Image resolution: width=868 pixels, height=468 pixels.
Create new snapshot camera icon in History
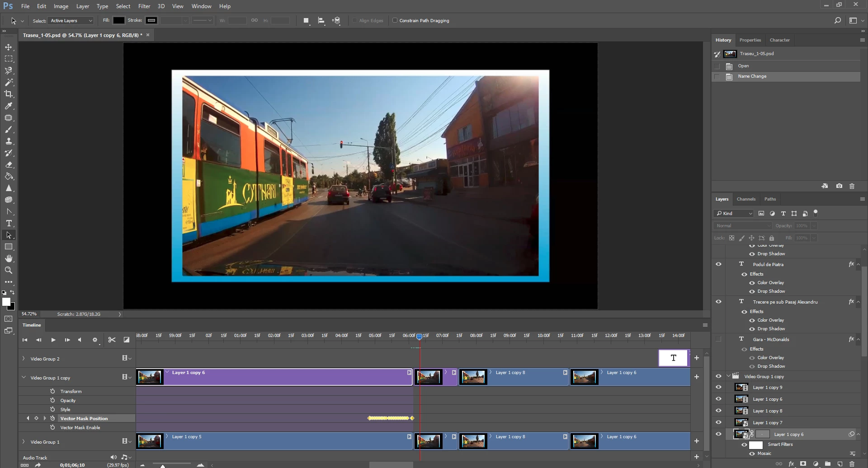pyautogui.click(x=839, y=186)
